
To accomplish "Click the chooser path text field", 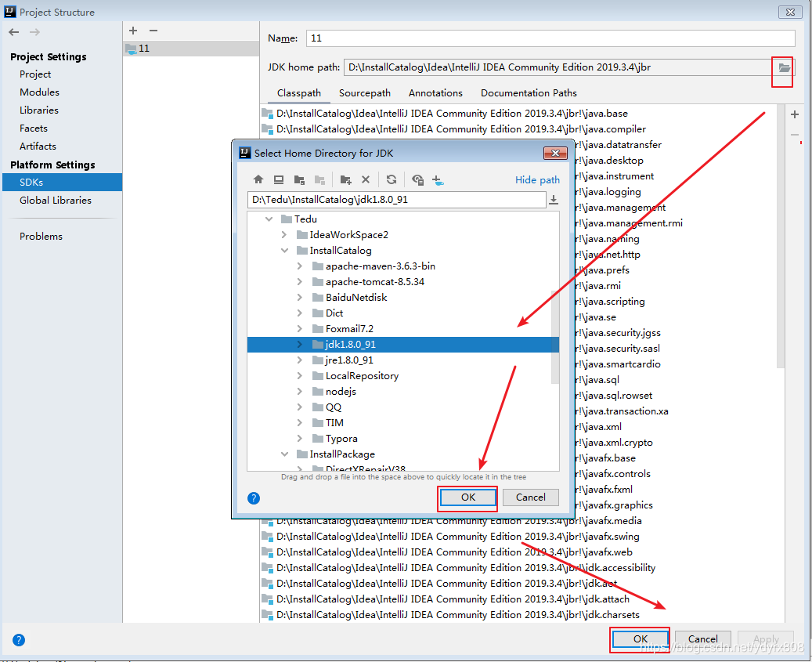I will click(397, 200).
